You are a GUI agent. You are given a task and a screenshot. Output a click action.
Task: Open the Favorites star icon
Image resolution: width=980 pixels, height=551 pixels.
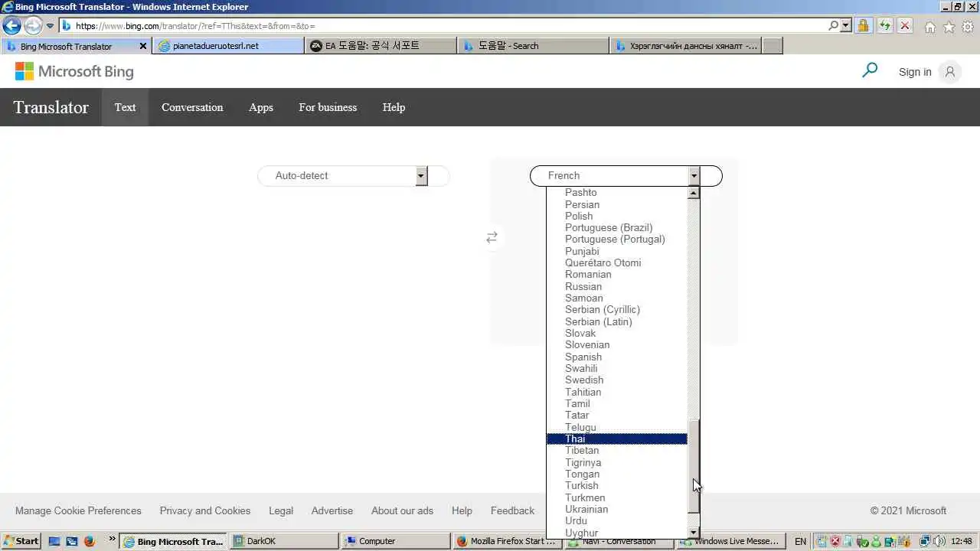click(x=949, y=27)
